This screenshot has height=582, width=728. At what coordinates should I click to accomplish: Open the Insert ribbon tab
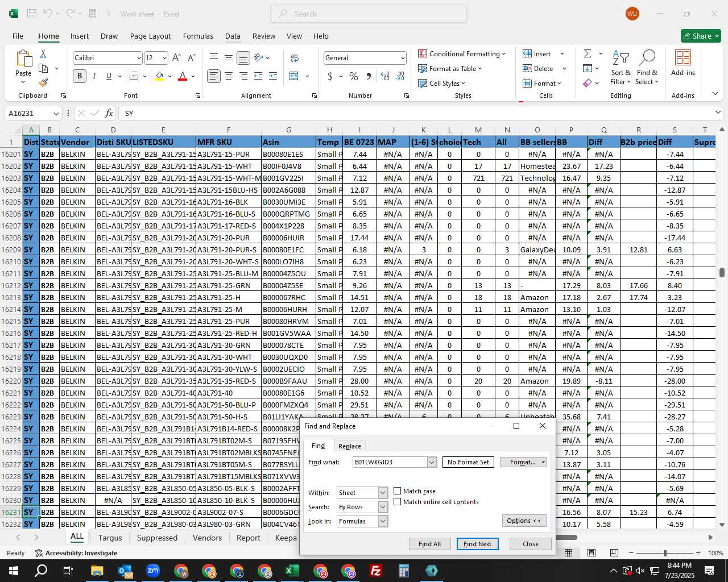(x=80, y=36)
